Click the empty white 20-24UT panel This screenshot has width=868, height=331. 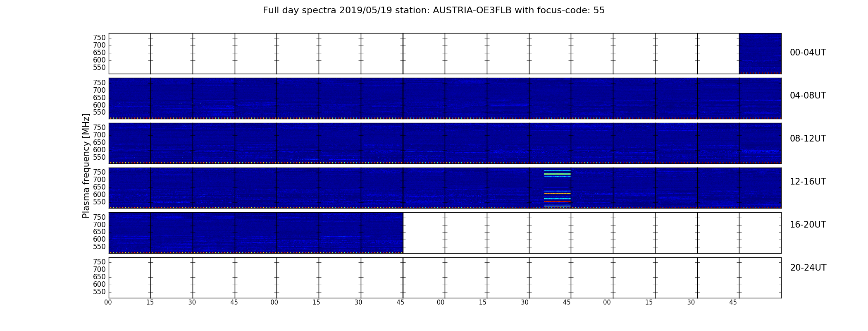pos(445,278)
